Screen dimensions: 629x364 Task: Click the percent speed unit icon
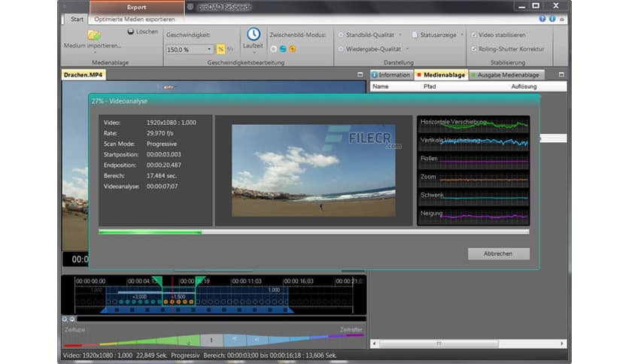(x=220, y=49)
